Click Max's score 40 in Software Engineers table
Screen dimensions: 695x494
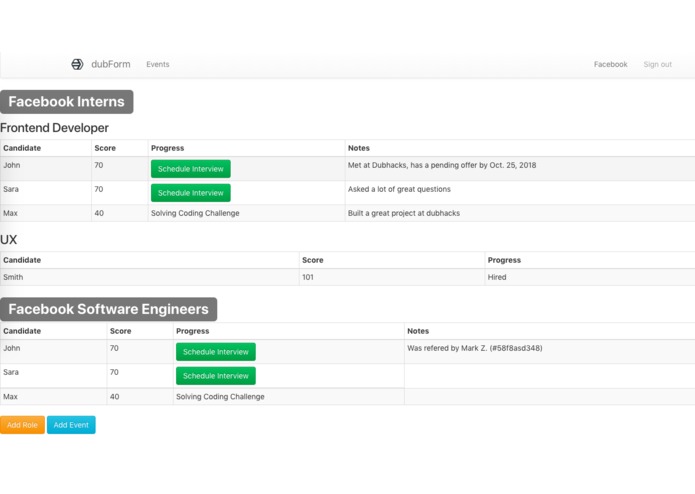tap(114, 397)
